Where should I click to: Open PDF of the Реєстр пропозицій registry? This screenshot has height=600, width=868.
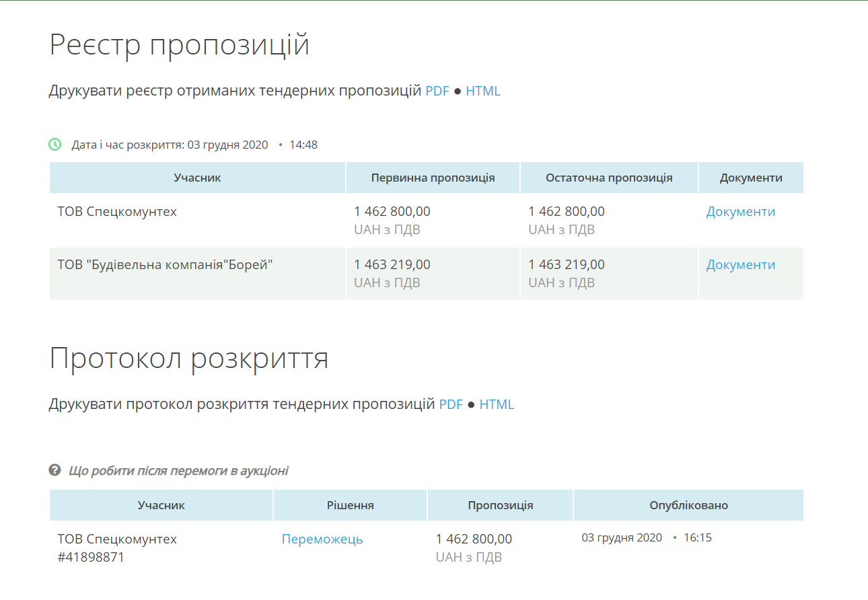coord(437,91)
